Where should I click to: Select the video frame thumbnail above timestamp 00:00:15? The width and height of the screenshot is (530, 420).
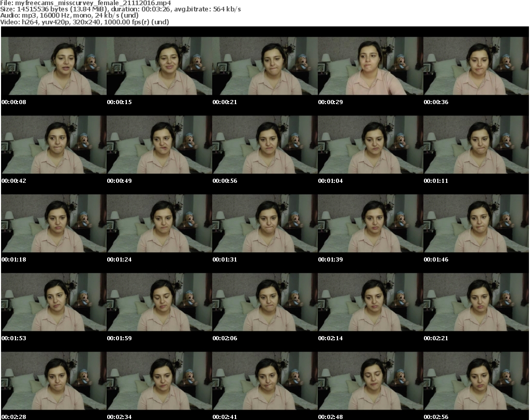pos(159,66)
